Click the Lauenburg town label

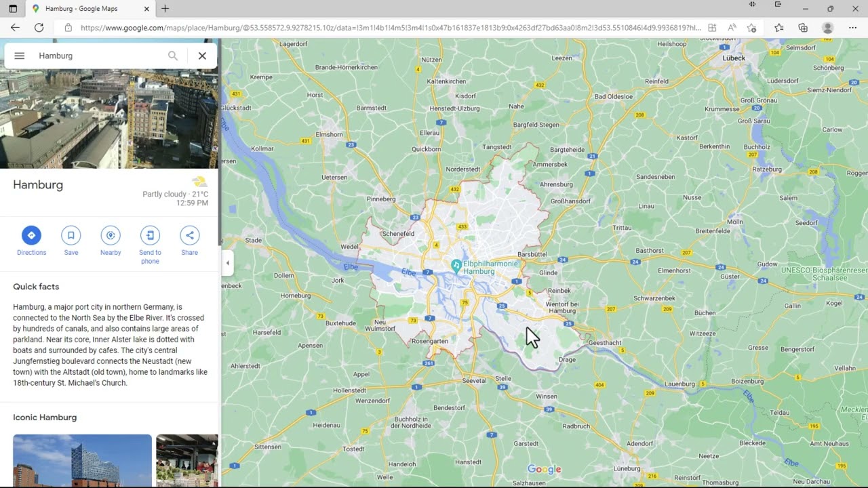[679, 384]
